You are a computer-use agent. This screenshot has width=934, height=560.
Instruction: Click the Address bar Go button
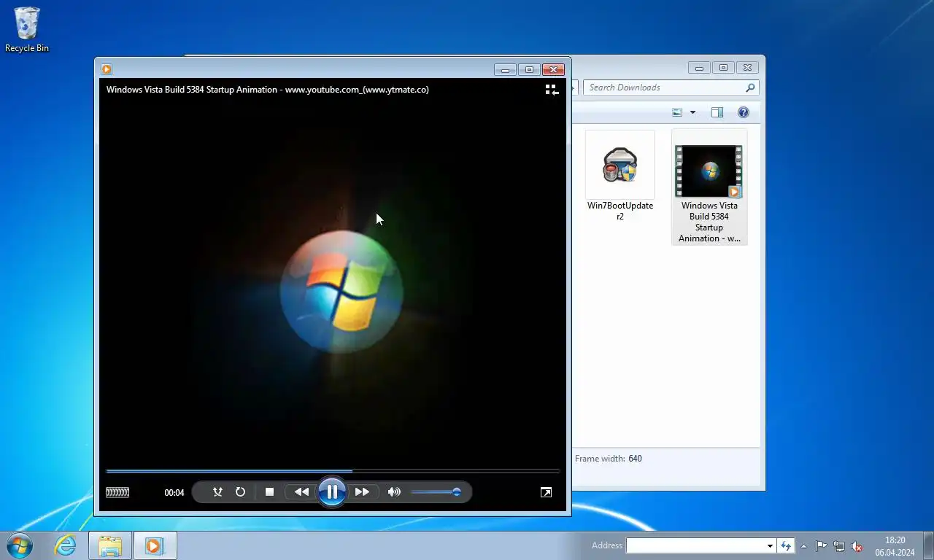click(x=785, y=545)
